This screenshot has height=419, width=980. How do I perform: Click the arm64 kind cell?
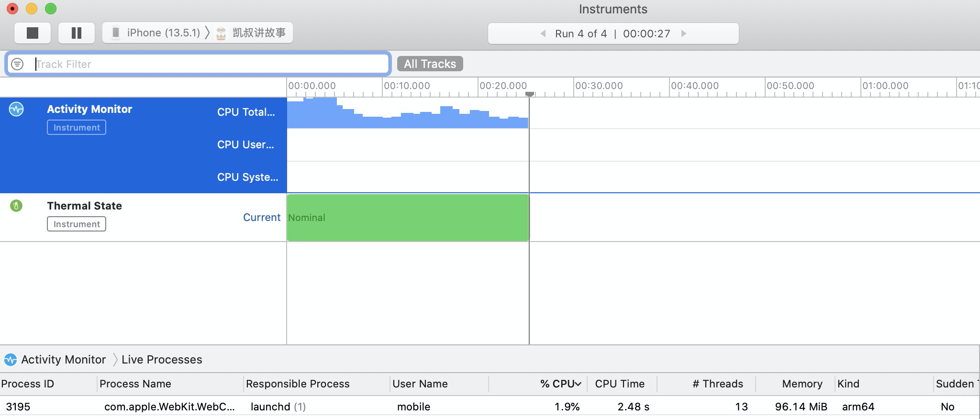(x=858, y=407)
